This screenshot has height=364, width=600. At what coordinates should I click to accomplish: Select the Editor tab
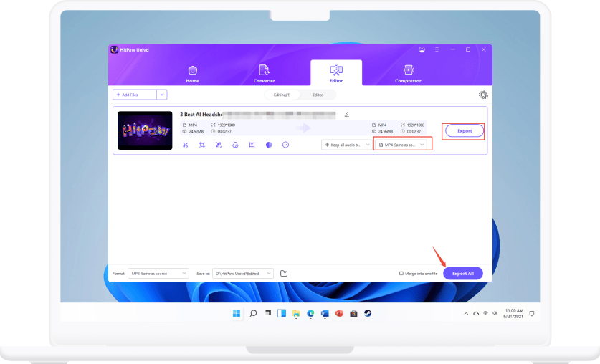click(336, 72)
